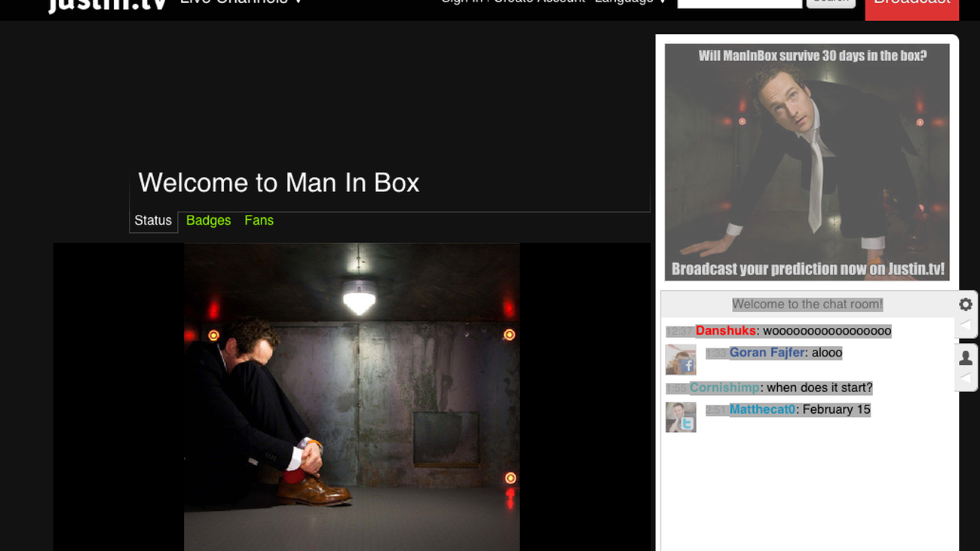The image size is (980, 551).
Task: Click the Search button
Action: pos(831,3)
